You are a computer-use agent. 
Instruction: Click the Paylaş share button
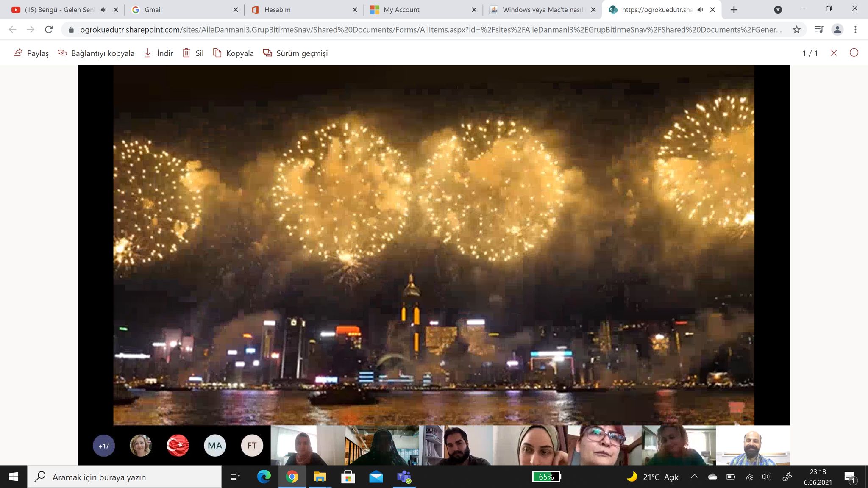31,53
